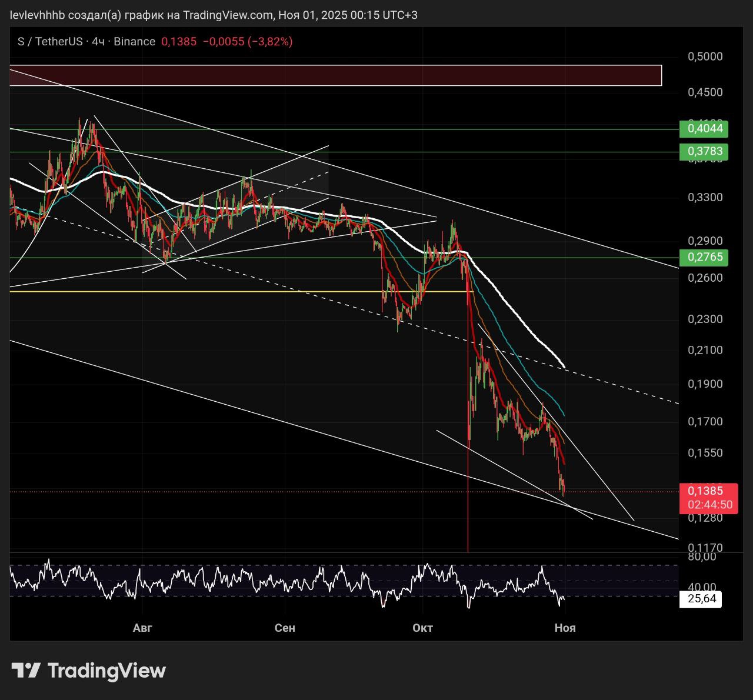Viewport: 753px width, 700px height.
Task: Click the 0,3300 price axis mark
Action: click(705, 197)
